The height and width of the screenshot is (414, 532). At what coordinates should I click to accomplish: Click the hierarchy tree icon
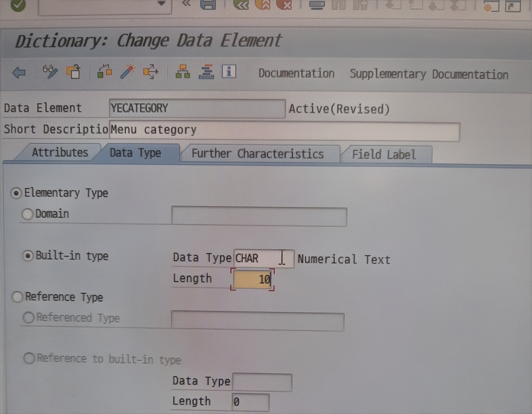pyautogui.click(x=183, y=71)
